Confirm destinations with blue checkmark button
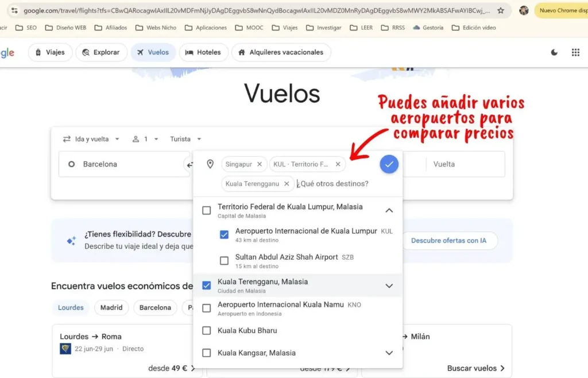The image size is (588, 378). coord(389,164)
